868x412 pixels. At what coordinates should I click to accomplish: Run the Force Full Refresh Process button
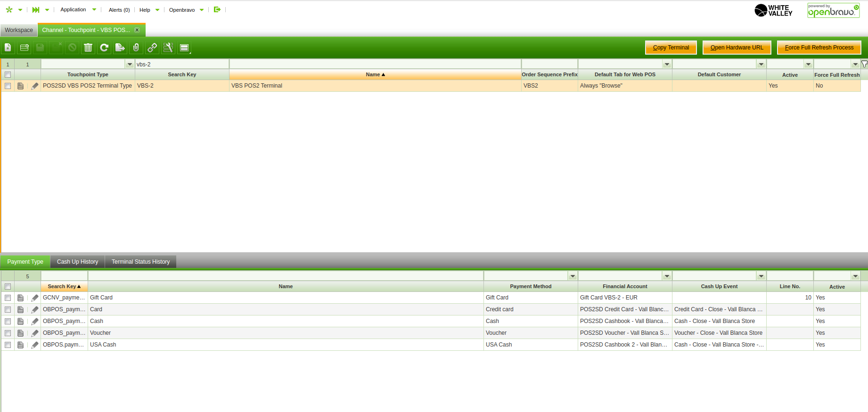click(819, 48)
